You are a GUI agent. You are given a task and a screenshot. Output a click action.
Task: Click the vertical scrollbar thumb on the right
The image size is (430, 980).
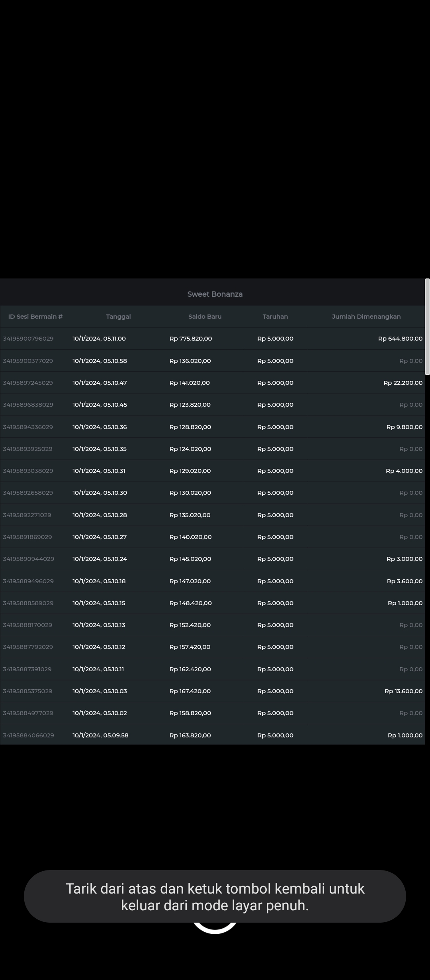click(427, 327)
